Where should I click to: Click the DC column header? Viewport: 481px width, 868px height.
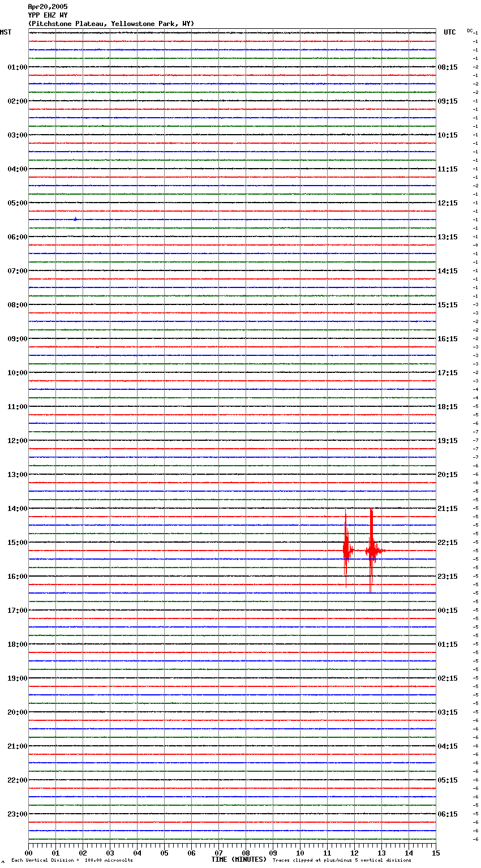pos(470,31)
